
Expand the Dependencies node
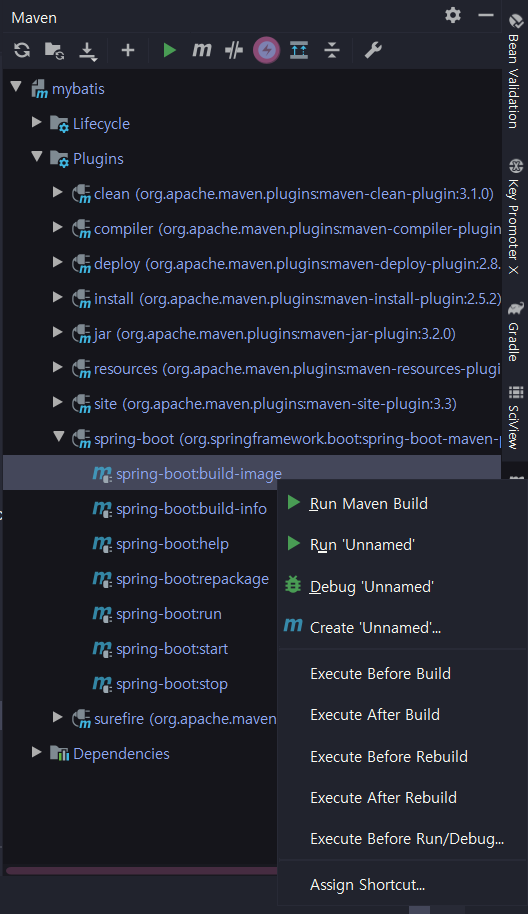click(37, 752)
